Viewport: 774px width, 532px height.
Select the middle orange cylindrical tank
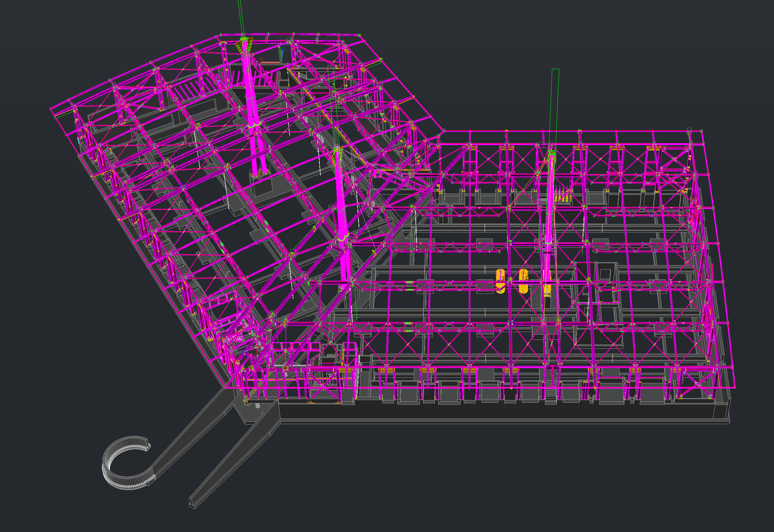[x=523, y=281]
